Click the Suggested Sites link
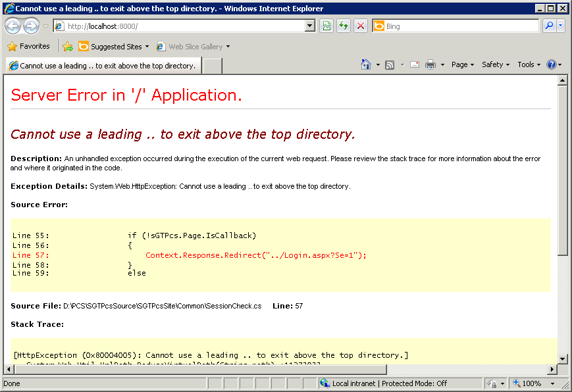The height and width of the screenshot is (392, 572). click(x=113, y=47)
